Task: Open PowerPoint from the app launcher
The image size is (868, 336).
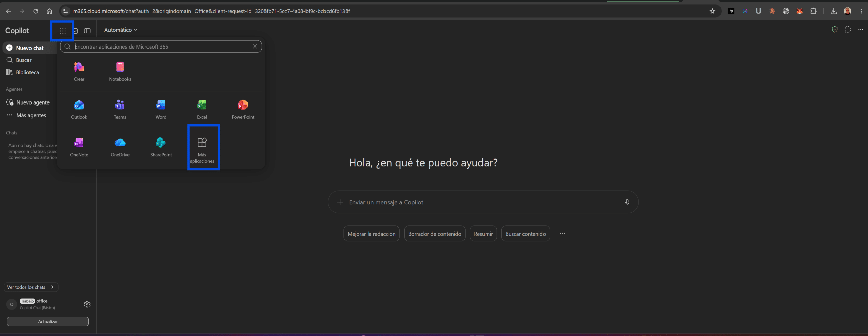Action: click(243, 109)
